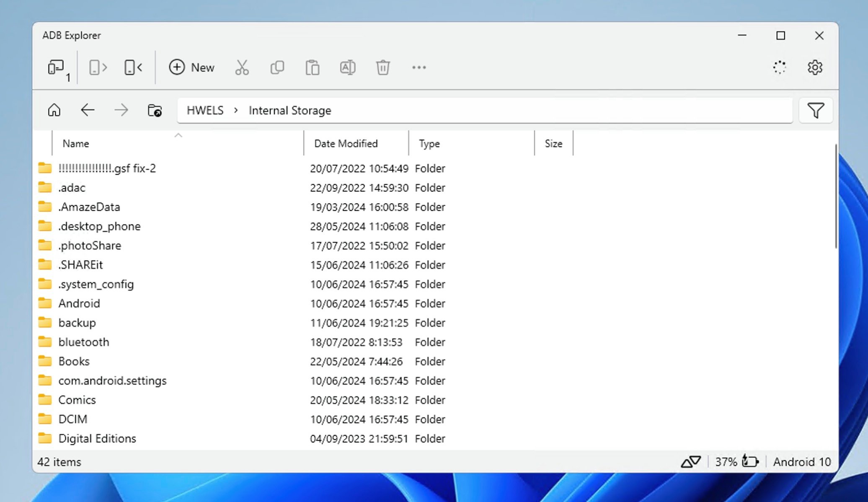The image size is (868, 502).
Task: Click the Cut scissors icon
Action: point(242,67)
